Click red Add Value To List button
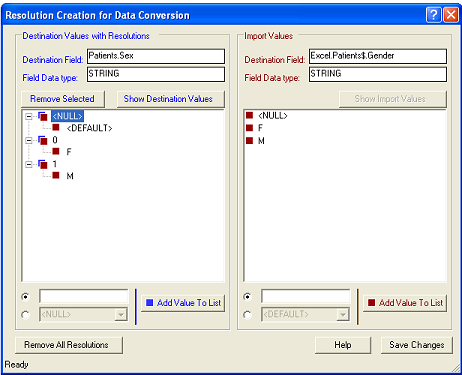This screenshot has width=462, height=375. [405, 303]
